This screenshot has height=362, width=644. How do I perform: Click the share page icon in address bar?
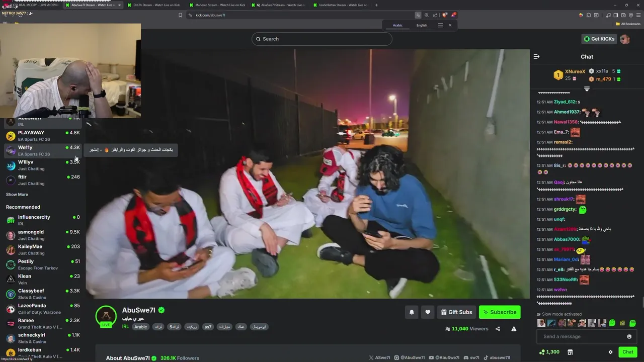pyautogui.click(x=435, y=15)
